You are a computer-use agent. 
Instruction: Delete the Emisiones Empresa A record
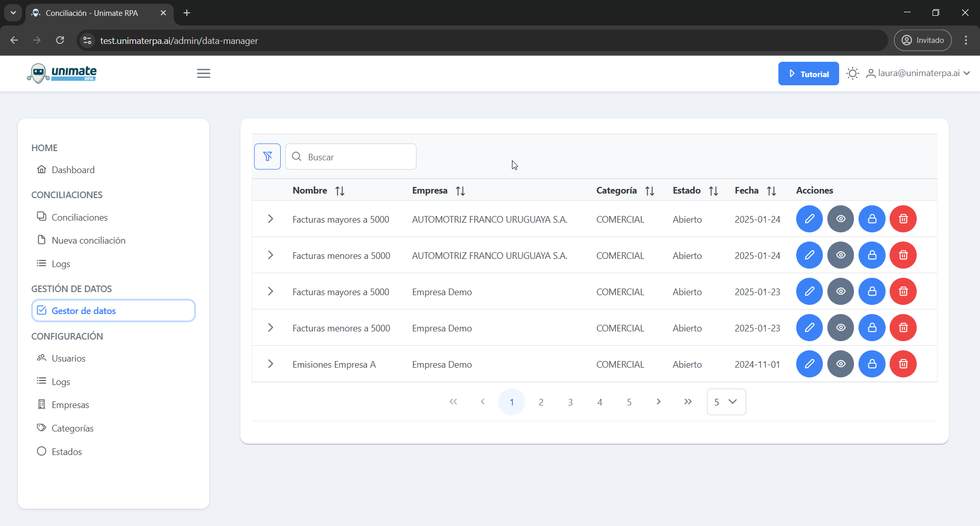click(x=903, y=364)
